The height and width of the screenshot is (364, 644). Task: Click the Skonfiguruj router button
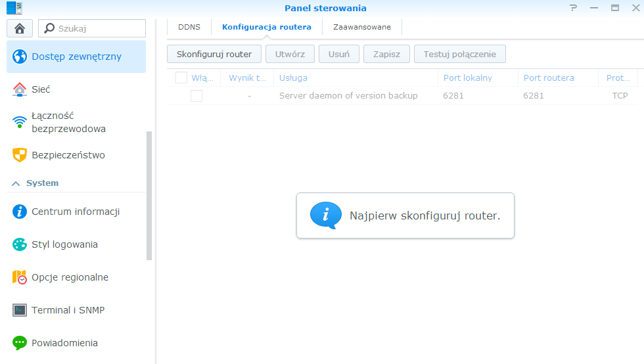click(x=214, y=54)
